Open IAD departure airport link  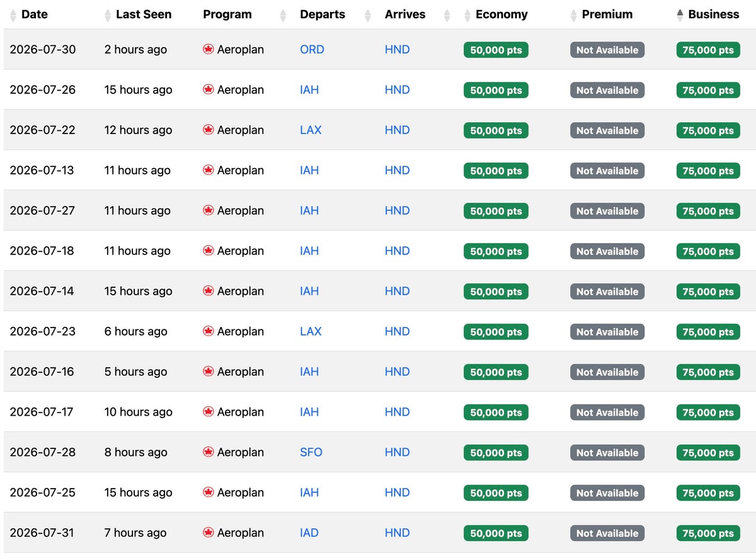coord(309,533)
